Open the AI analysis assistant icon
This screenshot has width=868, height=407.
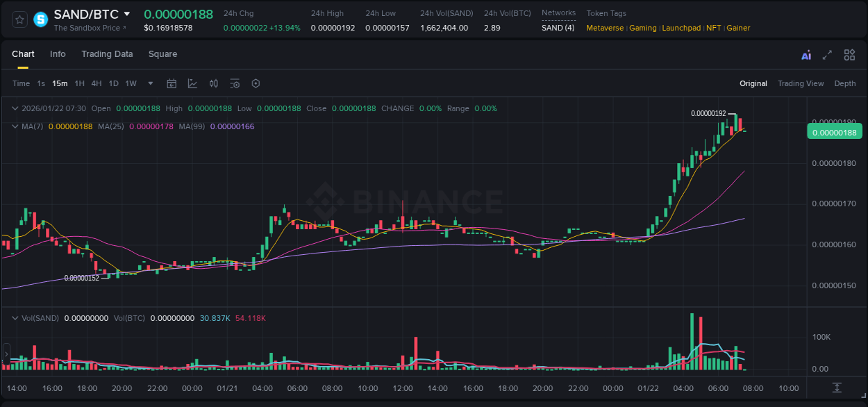click(x=806, y=55)
